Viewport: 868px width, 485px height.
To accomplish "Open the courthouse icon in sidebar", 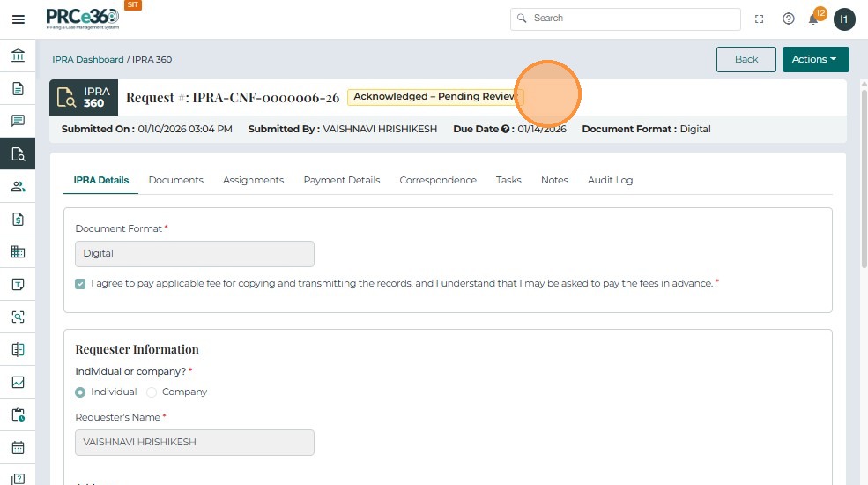I will (x=18, y=56).
